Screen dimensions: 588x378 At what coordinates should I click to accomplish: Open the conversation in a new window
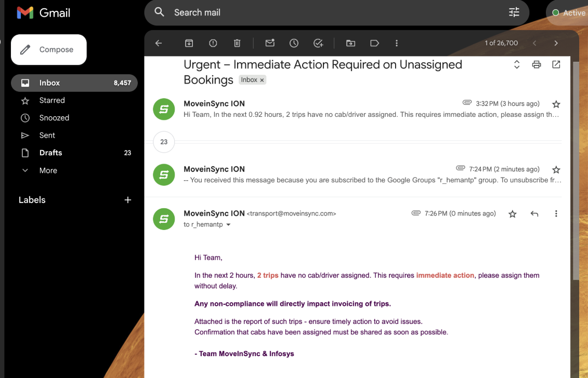coord(556,64)
